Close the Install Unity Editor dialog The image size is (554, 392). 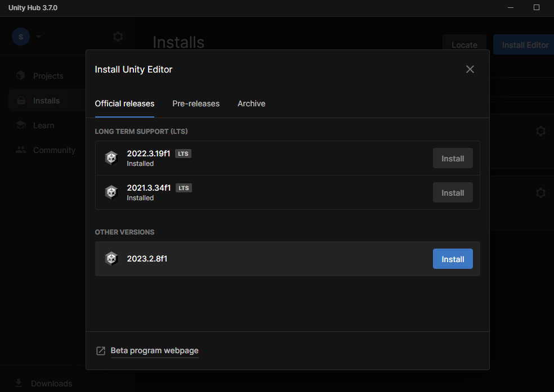coord(470,69)
